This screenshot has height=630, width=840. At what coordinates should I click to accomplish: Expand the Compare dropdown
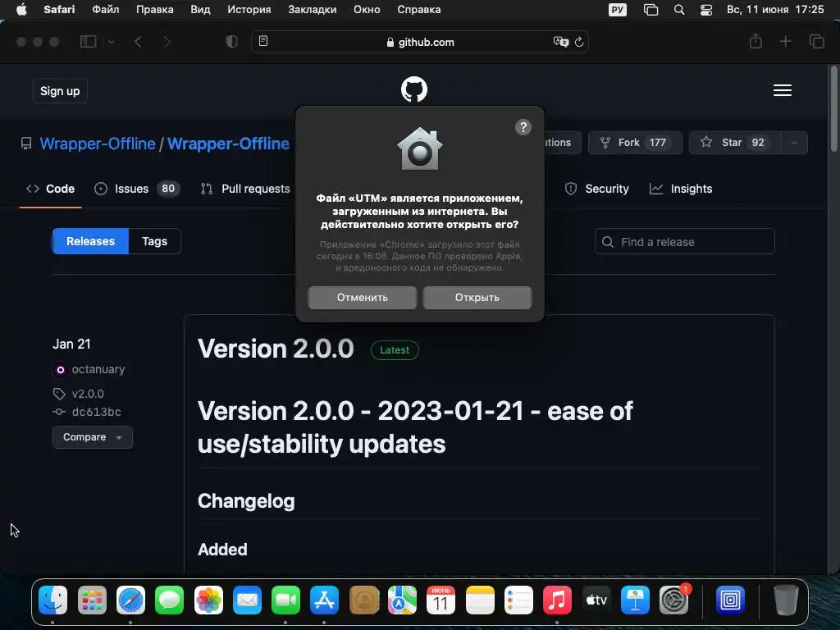point(92,437)
